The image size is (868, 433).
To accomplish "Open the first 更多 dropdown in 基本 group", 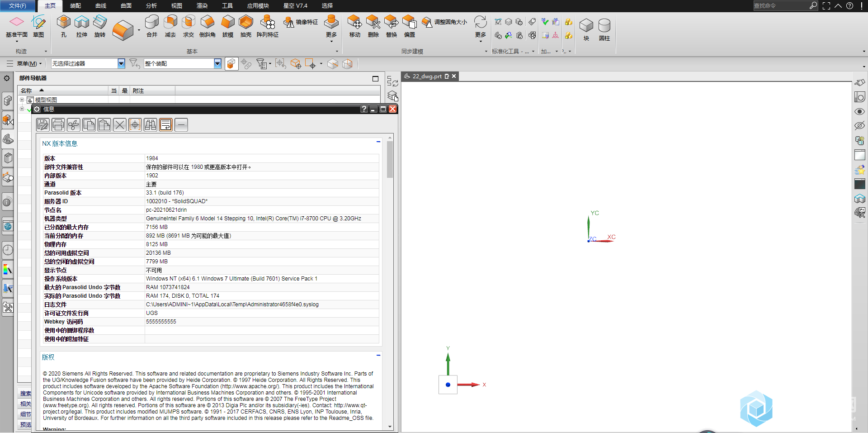I will (x=331, y=28).
